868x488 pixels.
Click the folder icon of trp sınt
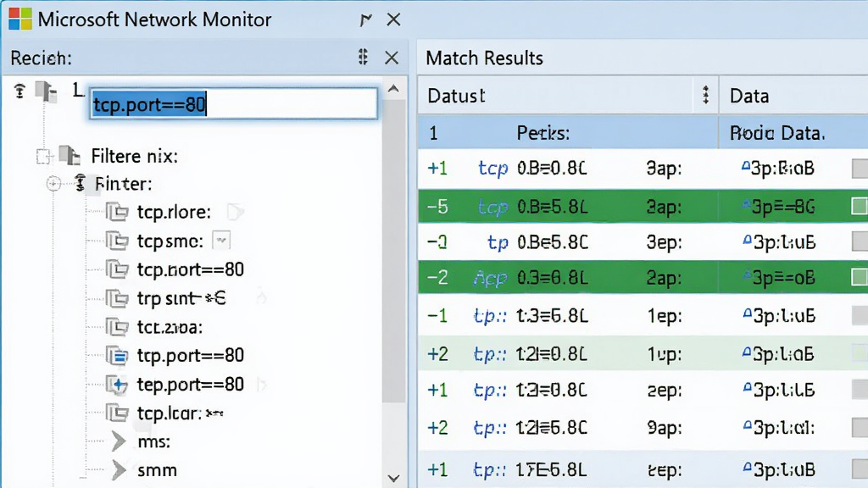[x=117, y=298]
